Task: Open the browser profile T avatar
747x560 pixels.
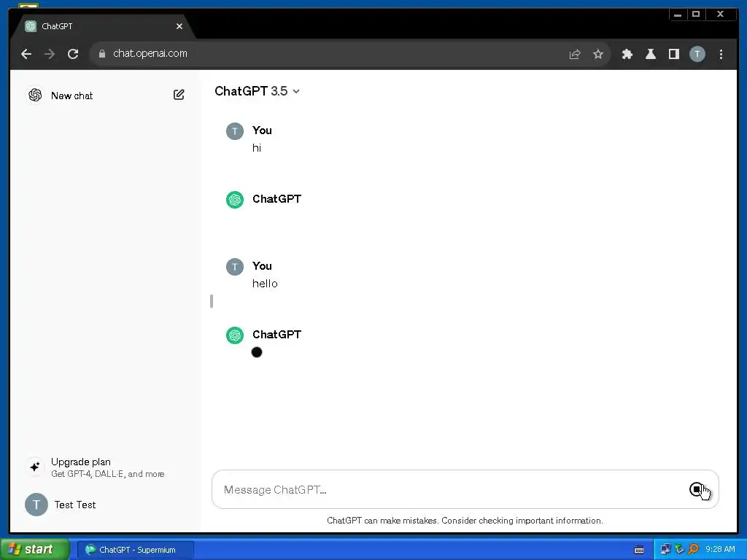Action: (697, 54)
